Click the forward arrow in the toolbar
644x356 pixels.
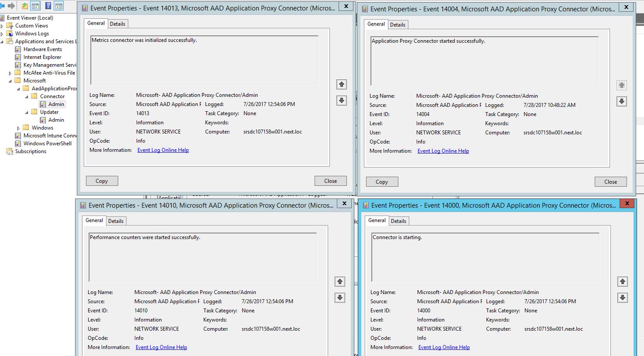[x=11, y=6]
